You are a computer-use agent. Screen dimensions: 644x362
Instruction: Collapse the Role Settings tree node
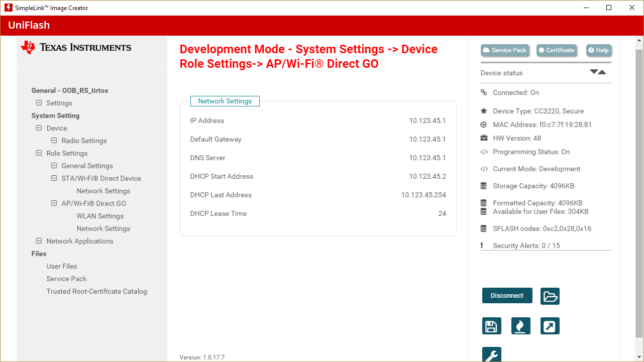(x=39, y=153)
